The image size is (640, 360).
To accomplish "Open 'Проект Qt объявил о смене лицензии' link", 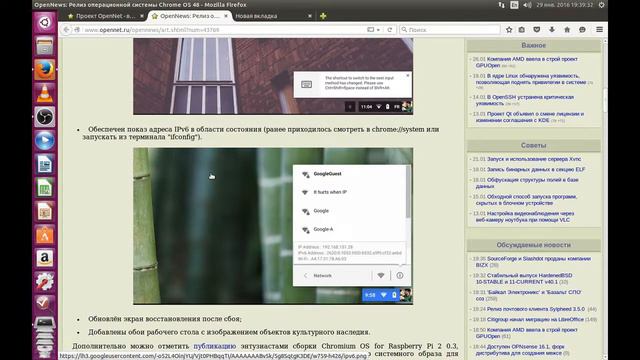I will [x=530, y=117].
